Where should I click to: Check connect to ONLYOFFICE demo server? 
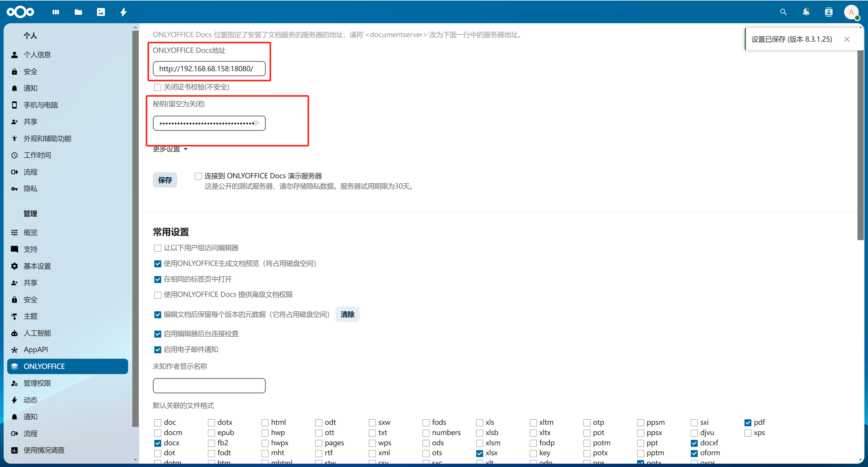point(199,176)
